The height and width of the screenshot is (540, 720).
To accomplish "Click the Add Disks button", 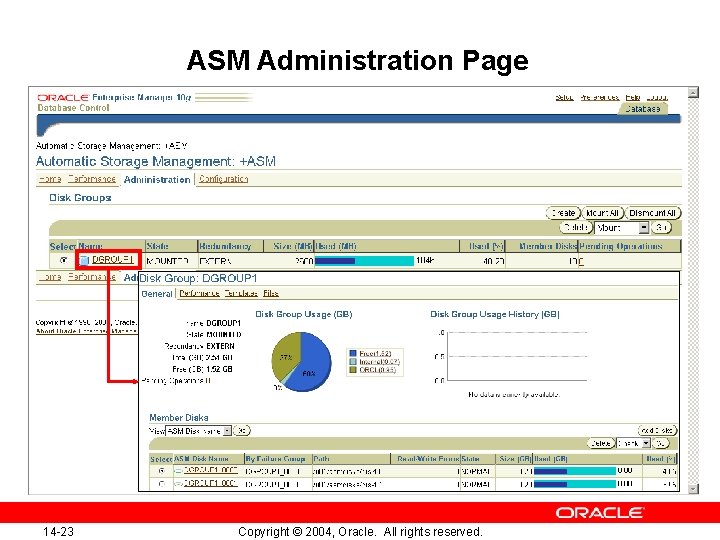I will pyautogui.click(x=657, y=430).
